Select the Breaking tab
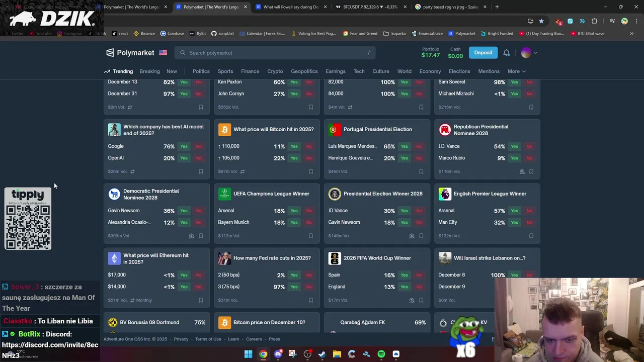 (x=149, y=71)
